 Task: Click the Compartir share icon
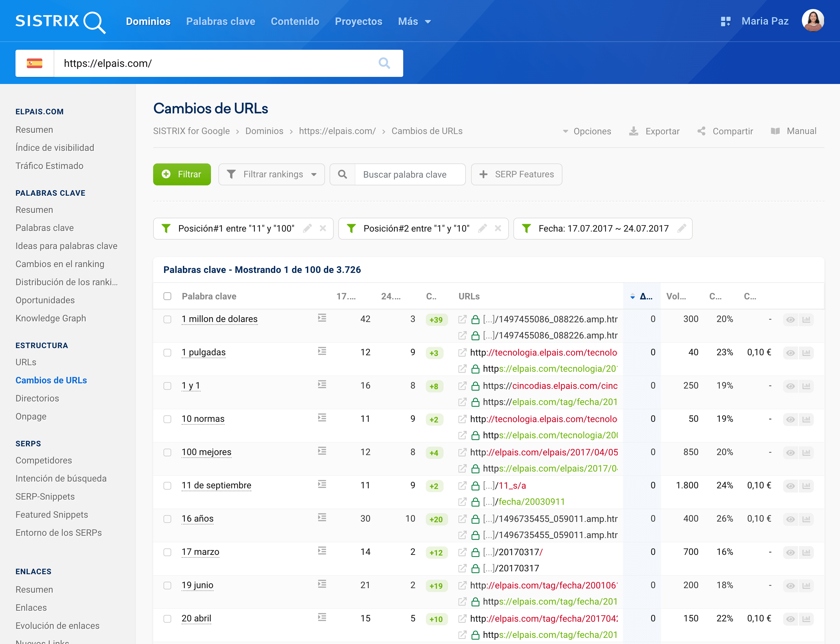point(701,131)
